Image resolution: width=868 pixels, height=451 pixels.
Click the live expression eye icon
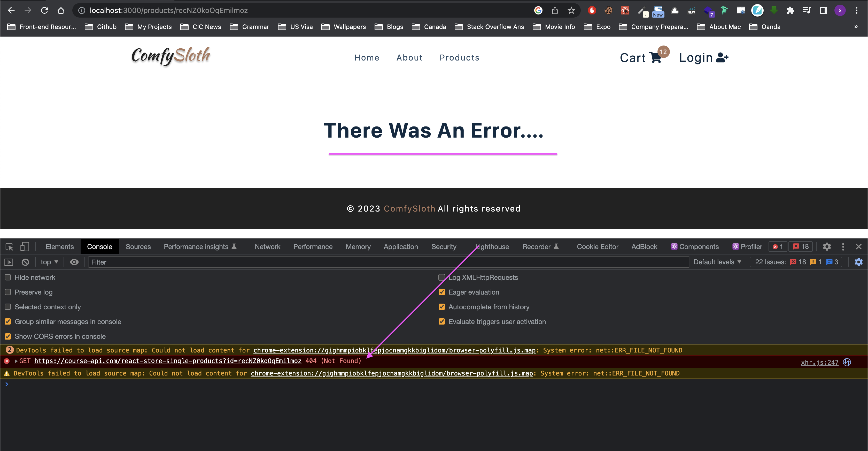click(74, 262)
